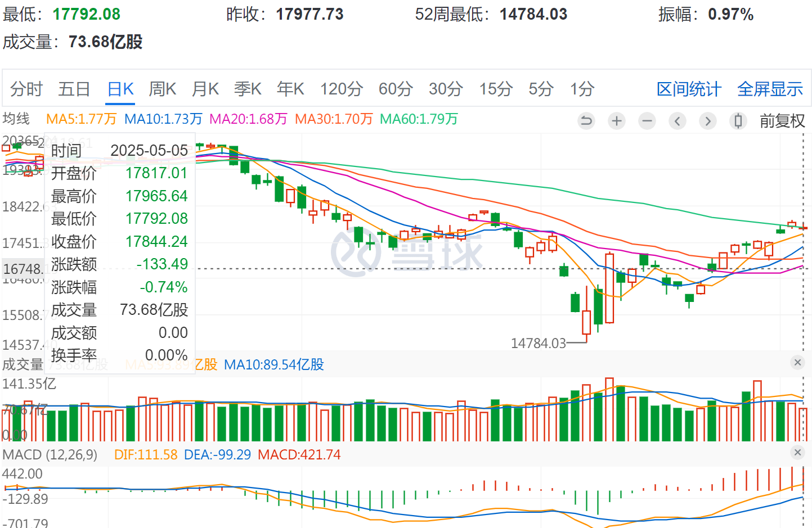The image size is (812, 528).
Task: Click the tooltip 开盘价 17817.01 value
Action: pyautogui.click(x=156, y=173)
